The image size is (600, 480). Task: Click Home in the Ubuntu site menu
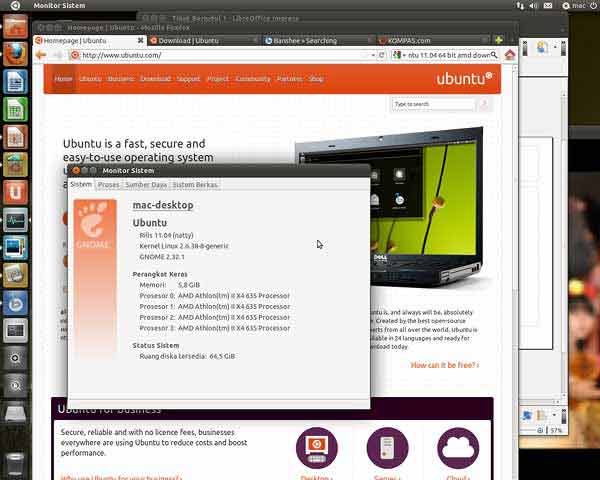(x=63, y=79)
